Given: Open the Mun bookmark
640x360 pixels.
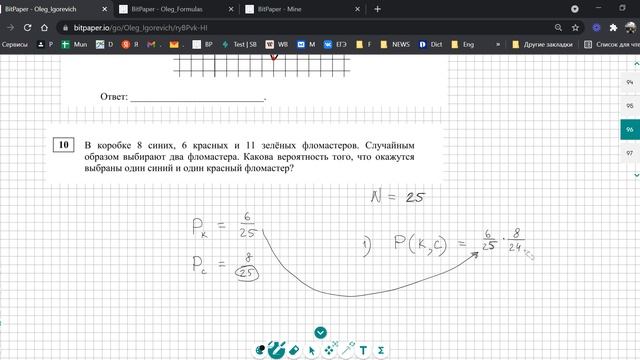Looking at the screenshot, I should [74, 44].
